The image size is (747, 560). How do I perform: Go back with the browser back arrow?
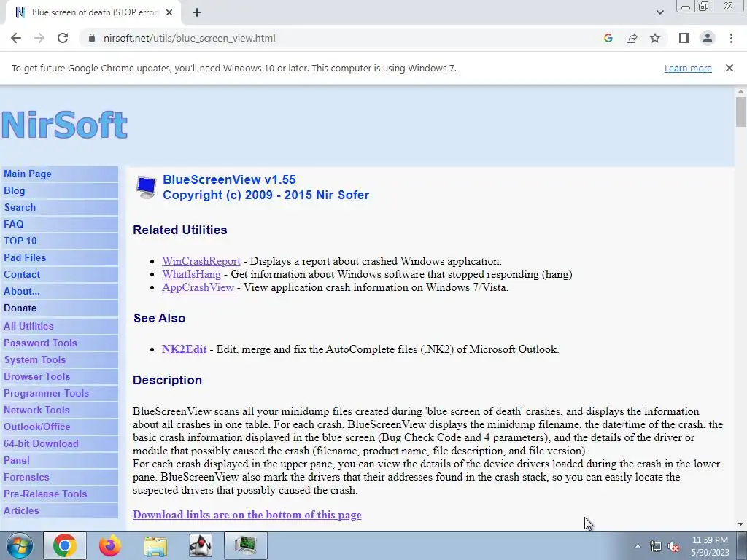16,38
